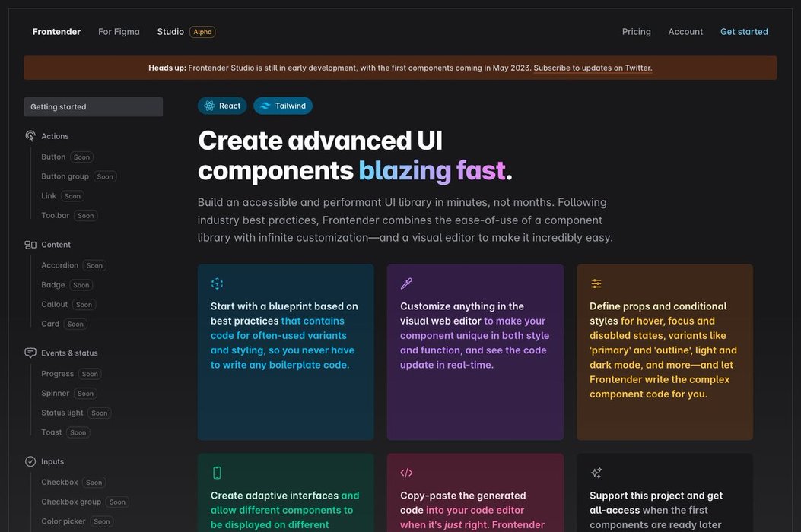The width and height of the screenshot is (801, 532).
Task: Click the "blazing fast" gradient text
Action: click(432, 171)
